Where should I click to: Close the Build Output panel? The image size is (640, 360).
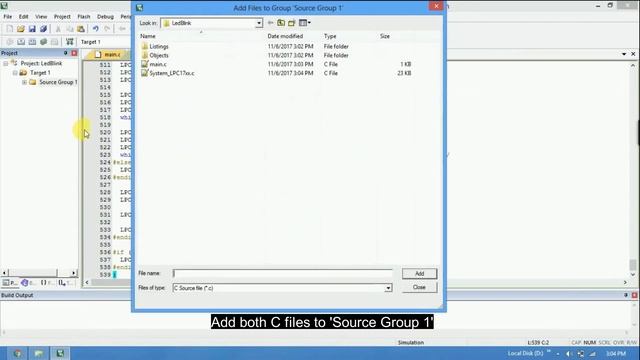pos(634,295)
